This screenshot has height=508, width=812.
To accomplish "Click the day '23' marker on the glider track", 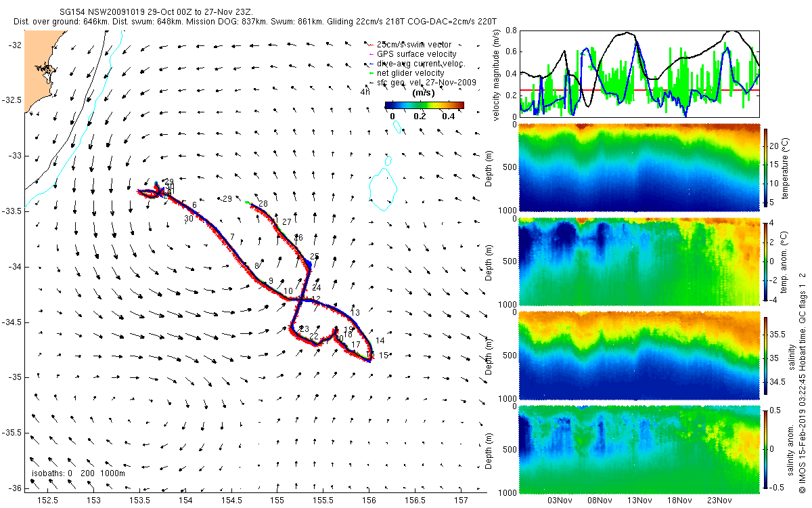I will 304,329.
